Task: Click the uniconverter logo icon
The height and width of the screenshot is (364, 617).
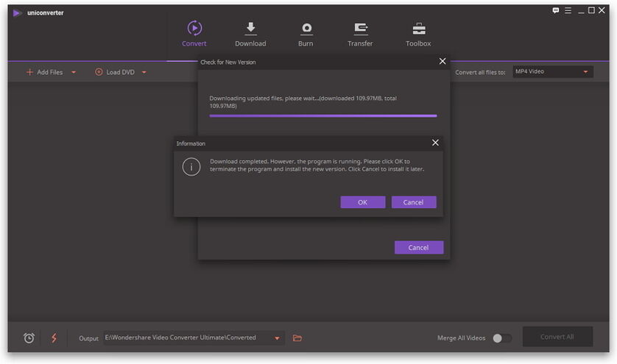Action: pyautogui.click(x=17, y=13)
